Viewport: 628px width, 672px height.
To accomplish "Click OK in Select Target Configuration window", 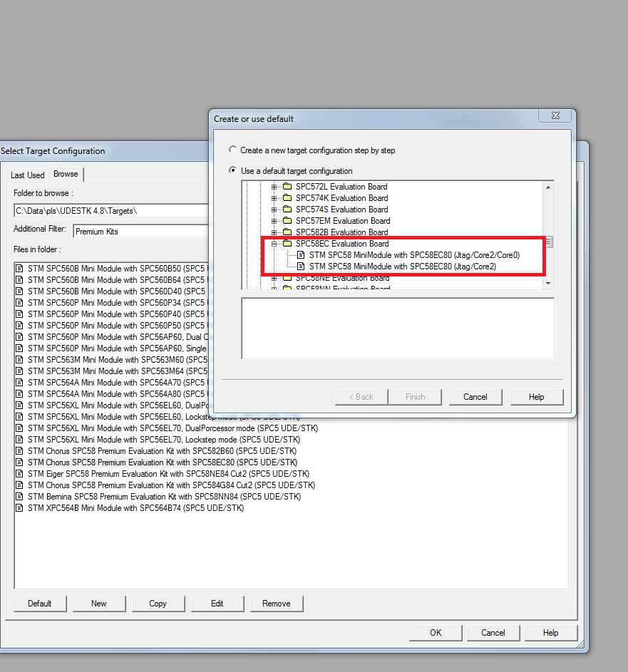I will tap(436, 633).
